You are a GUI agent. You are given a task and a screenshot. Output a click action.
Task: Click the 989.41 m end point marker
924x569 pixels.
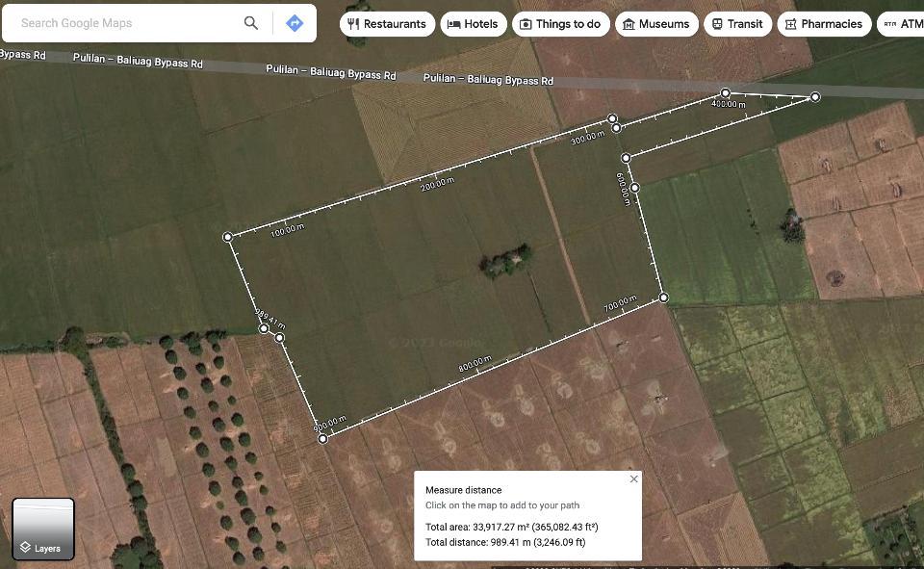(264, 329)
